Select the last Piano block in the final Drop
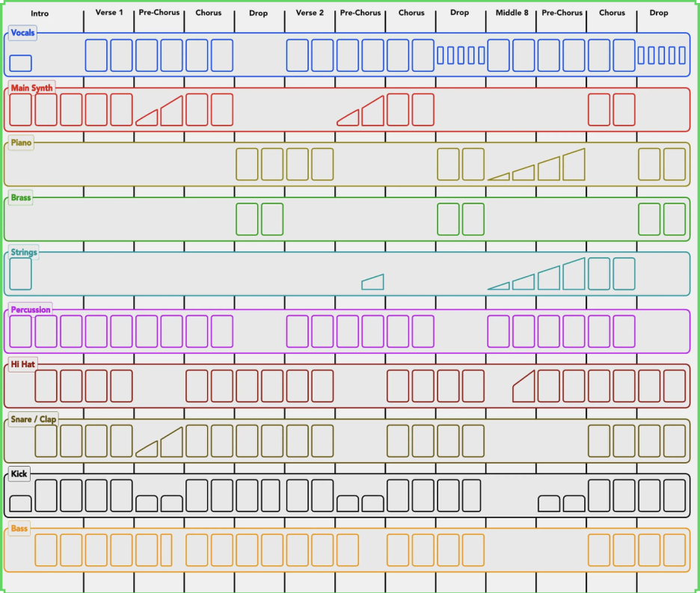Viewport: 700px width, 593px height. pos(675,165)
